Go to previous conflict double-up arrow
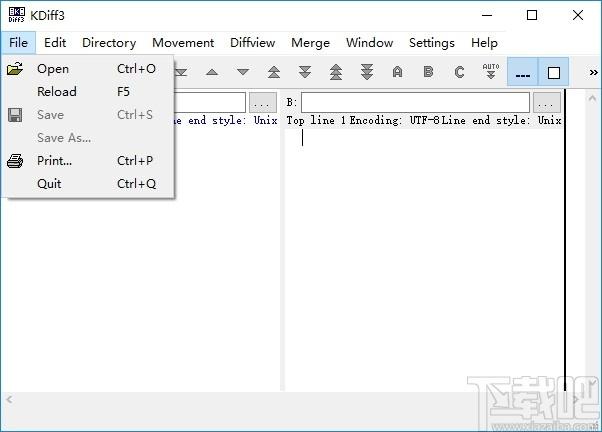Screen dimensions: 602x432 [x=274, y=72]
